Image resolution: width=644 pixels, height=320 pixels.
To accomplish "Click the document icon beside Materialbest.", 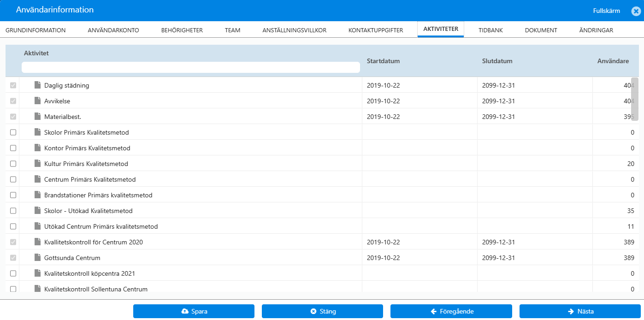I will coord(38,116).
